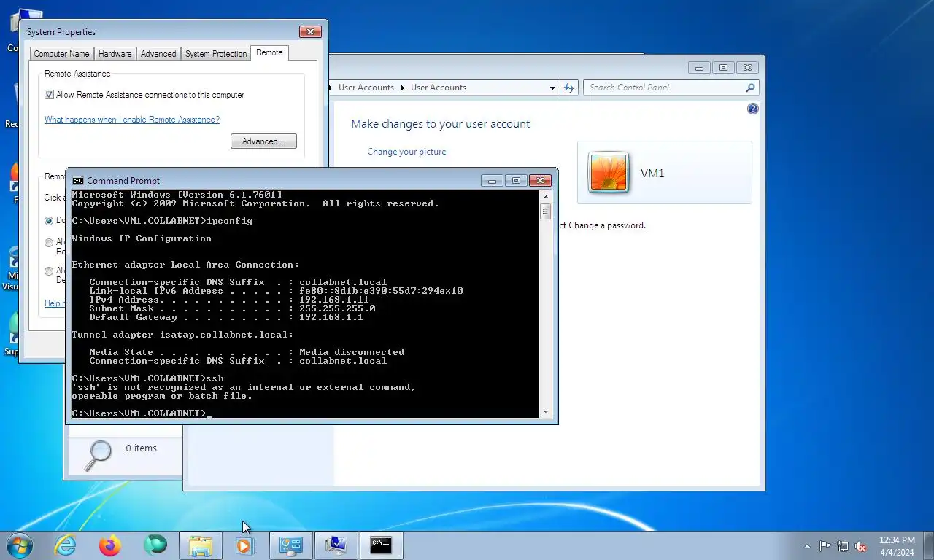Toggle Allow Remote Assistance connections checkbox
The width and height of the screenshot is (934, 560).
[x=50, y=95]
